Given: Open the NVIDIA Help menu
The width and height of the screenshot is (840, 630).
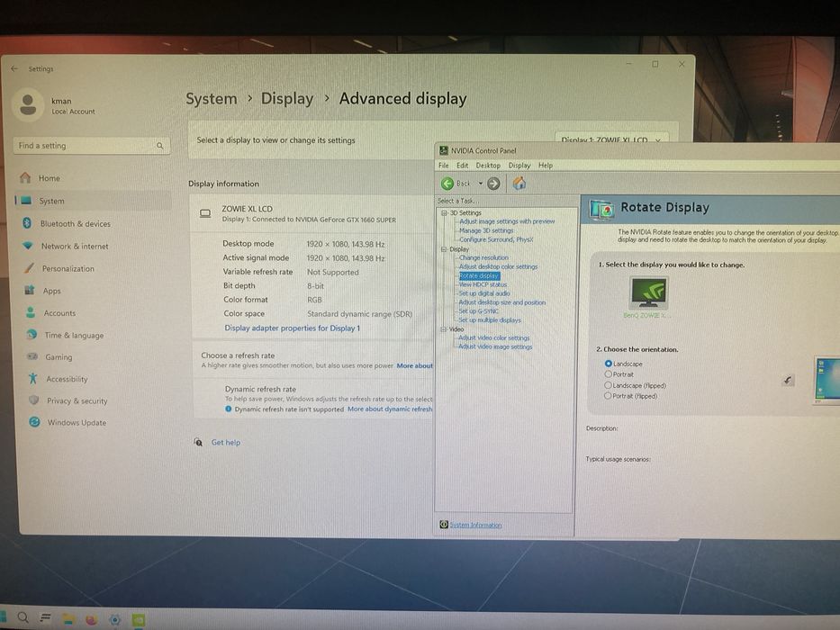Looking at the screenshot, I should (546, 166).
